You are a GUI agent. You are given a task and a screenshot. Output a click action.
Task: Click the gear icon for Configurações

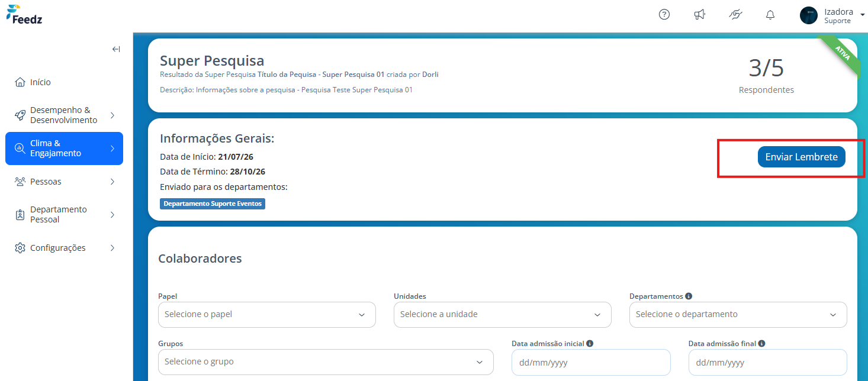[20, 248]
